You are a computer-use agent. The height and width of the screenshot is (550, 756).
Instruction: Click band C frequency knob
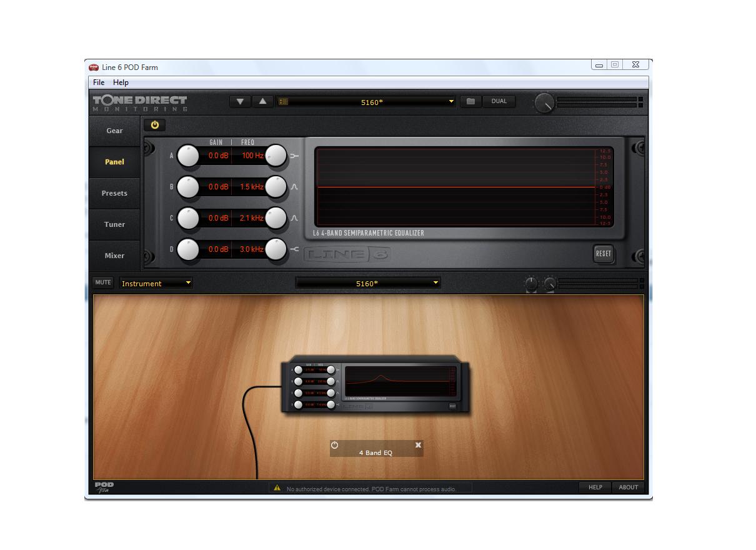[276, 218]
